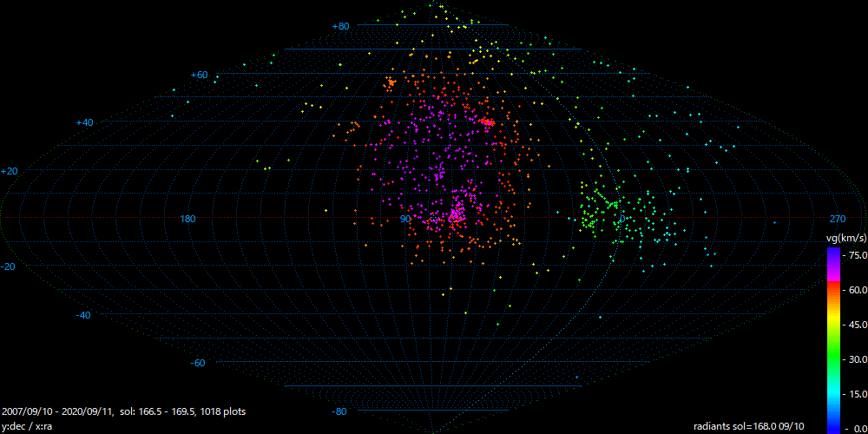Click the +60 declination label
Viewport: 868px width, 434px height.
[x=199, y=75]
